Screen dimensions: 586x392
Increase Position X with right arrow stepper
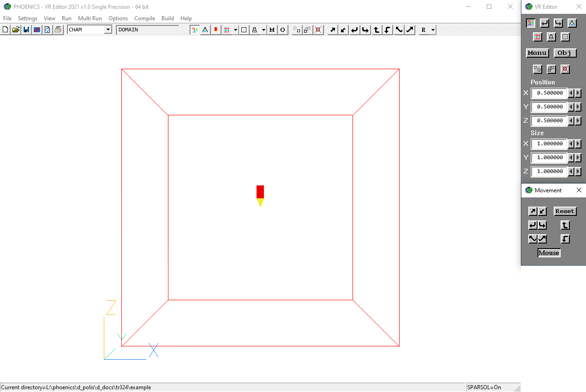point(578,93)
